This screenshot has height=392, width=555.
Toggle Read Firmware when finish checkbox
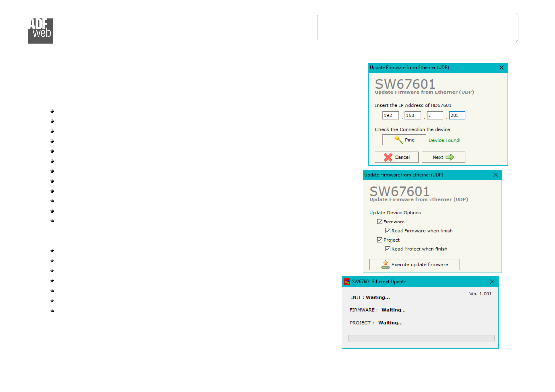(388, 231)
